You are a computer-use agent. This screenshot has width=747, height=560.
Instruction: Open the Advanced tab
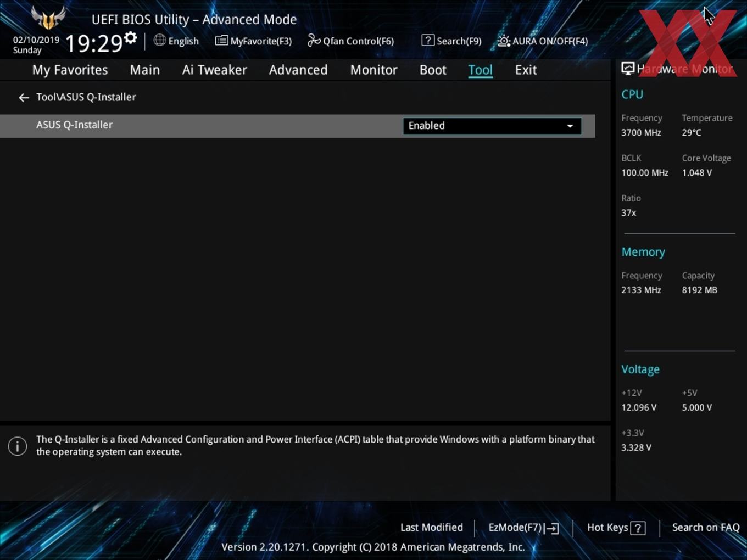[x=298, y=70]
